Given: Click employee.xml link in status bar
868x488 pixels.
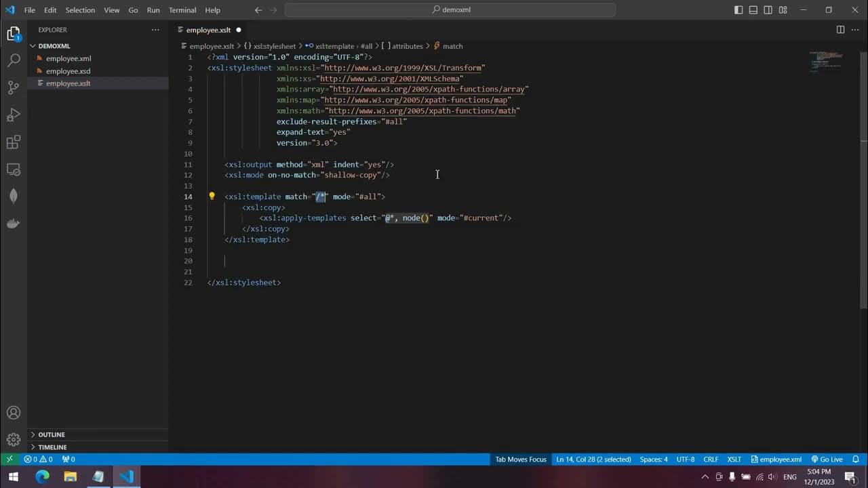Looking at the screenshot, I should pyautogui.click(x=776, y=459).
